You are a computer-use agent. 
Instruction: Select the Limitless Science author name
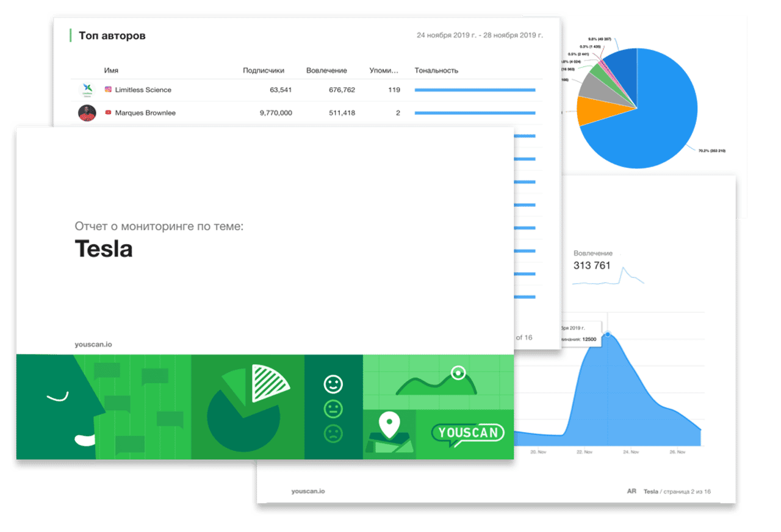coord(143,90)
